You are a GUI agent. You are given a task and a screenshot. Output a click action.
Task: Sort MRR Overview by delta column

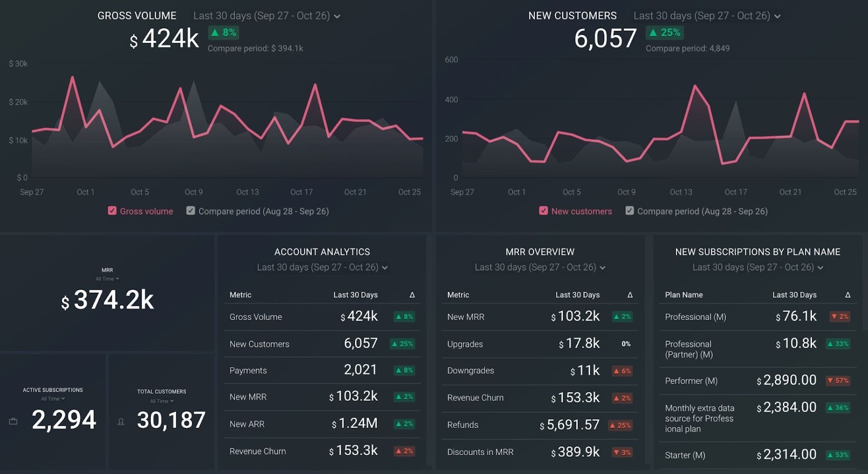click(x=630, y=295)
